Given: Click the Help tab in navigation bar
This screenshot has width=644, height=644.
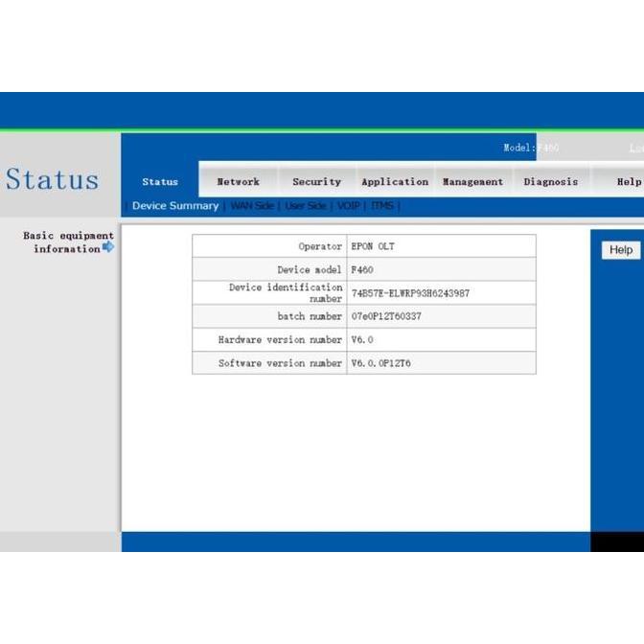Looking at the screenshot, I should coord(629,181).
